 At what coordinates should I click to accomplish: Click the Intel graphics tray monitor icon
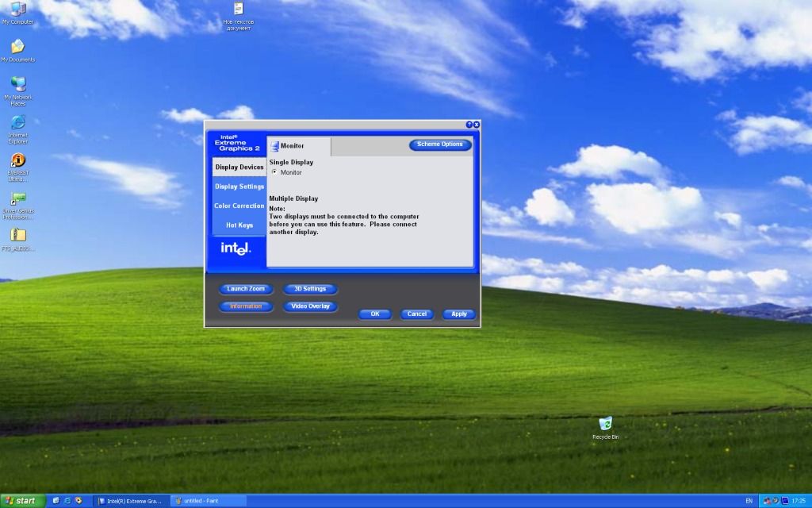[784, 501]
